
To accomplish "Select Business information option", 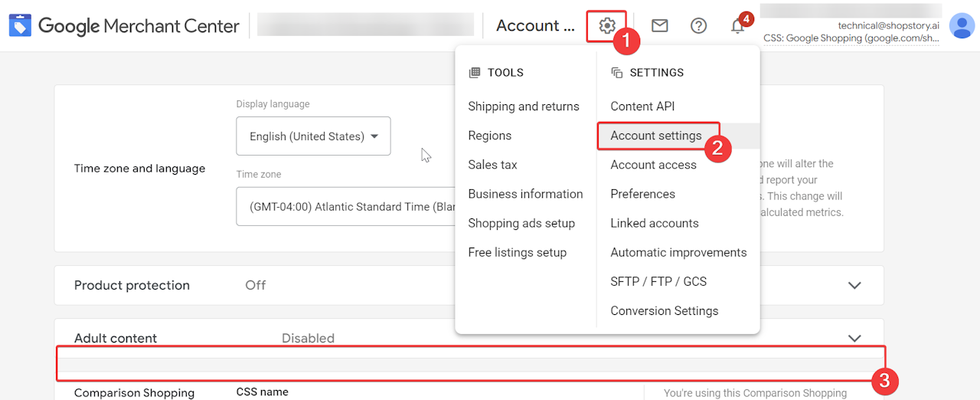I will coord(525,194).
